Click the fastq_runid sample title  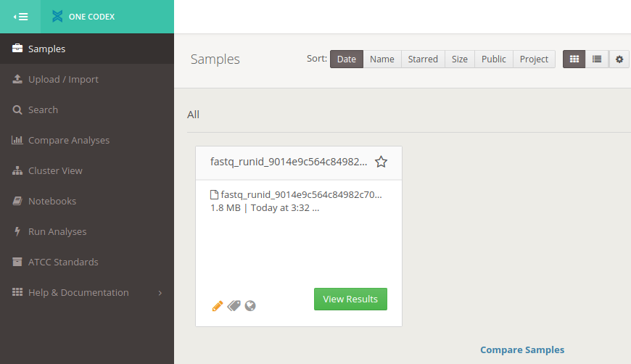point(289,162)
